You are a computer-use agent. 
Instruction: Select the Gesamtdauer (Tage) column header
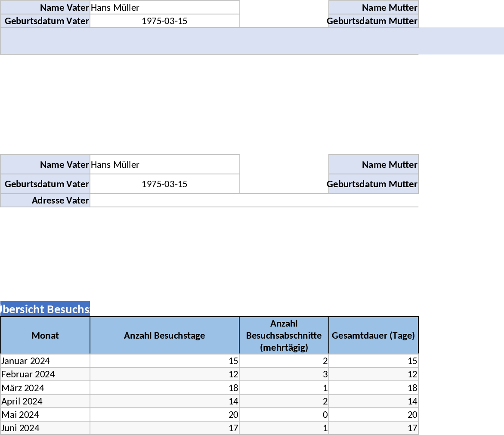click(x=373, y=335)
